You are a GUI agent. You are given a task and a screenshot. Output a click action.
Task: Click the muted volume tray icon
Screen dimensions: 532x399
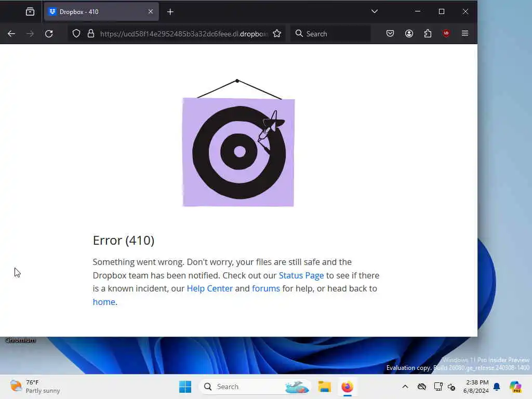(451, 387)
